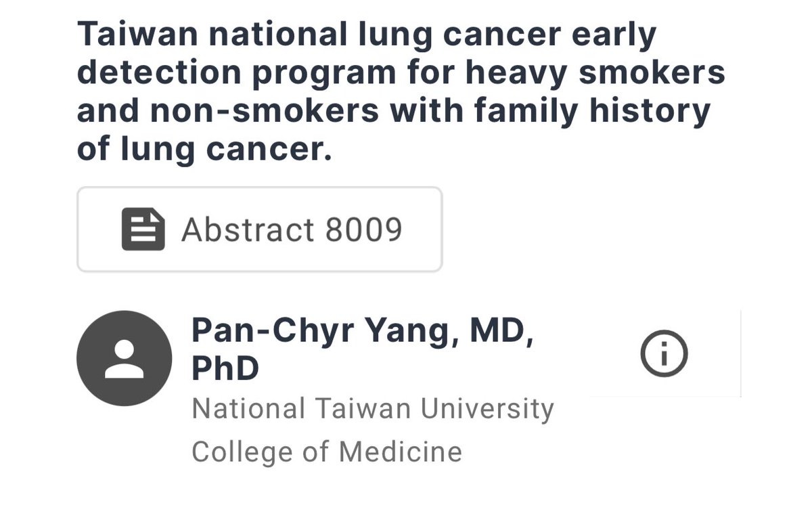Click National Taiwan University affiliation text
The image size is (812, 522).
[373, 409]
